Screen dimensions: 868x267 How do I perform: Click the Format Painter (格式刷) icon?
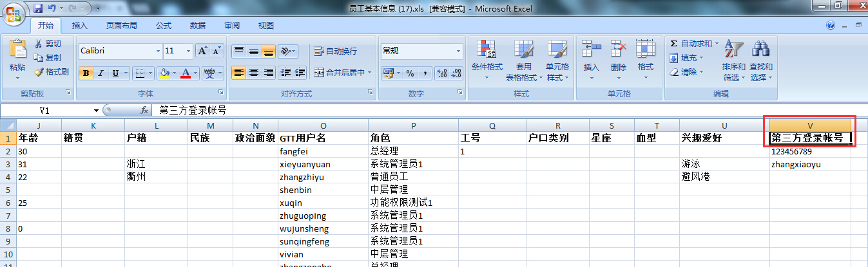pyautogui.click(x=39, y=72)
